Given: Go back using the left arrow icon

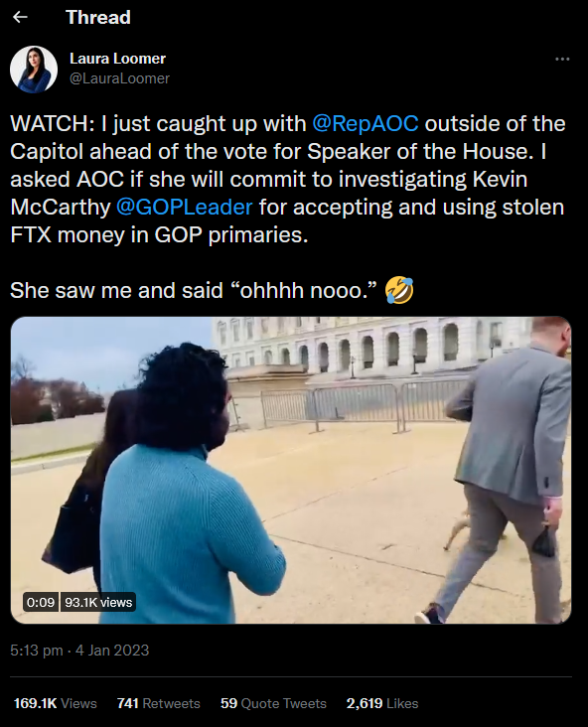Looking at the screenshot, I should pyautogui.click(x=20, y=17).
